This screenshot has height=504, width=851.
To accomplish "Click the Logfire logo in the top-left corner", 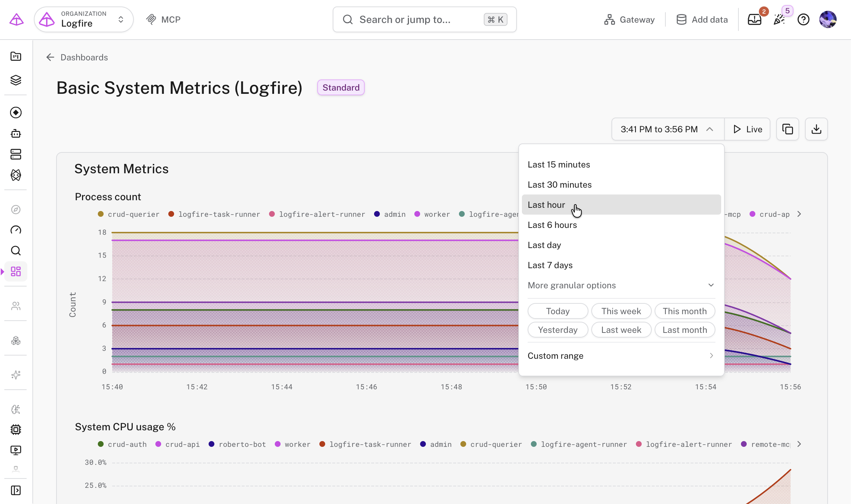I will pyautogui.click(x=16, y=19).
